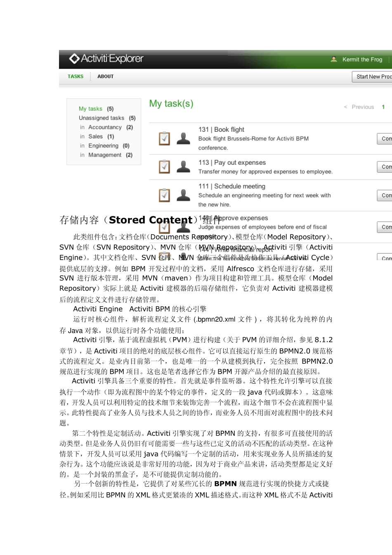Click the Kermit the Frog user avatar icon
The width and height of the screenshot is (392, 555).
334,59
